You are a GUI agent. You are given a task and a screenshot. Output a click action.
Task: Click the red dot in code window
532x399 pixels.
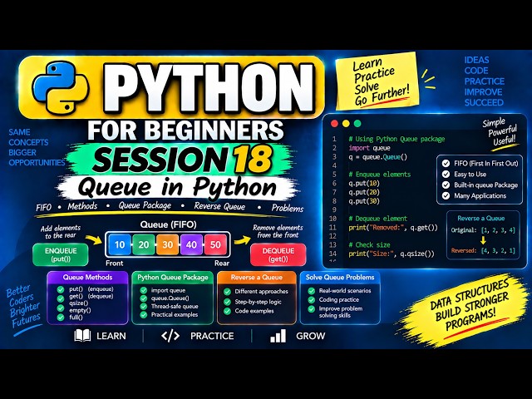point(334,124)
